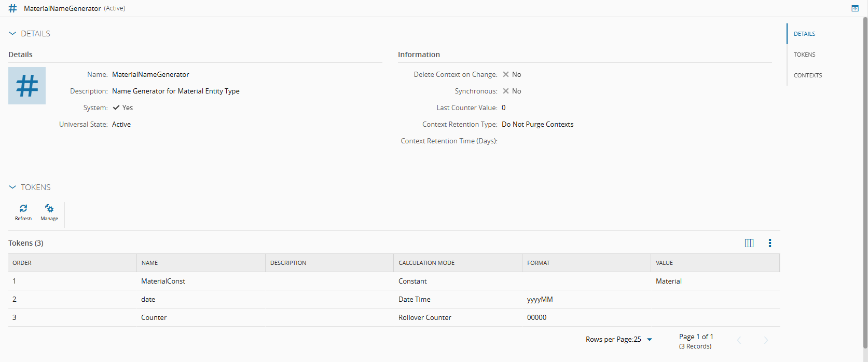Open the tokens grid more options menu

click(770, 243)
